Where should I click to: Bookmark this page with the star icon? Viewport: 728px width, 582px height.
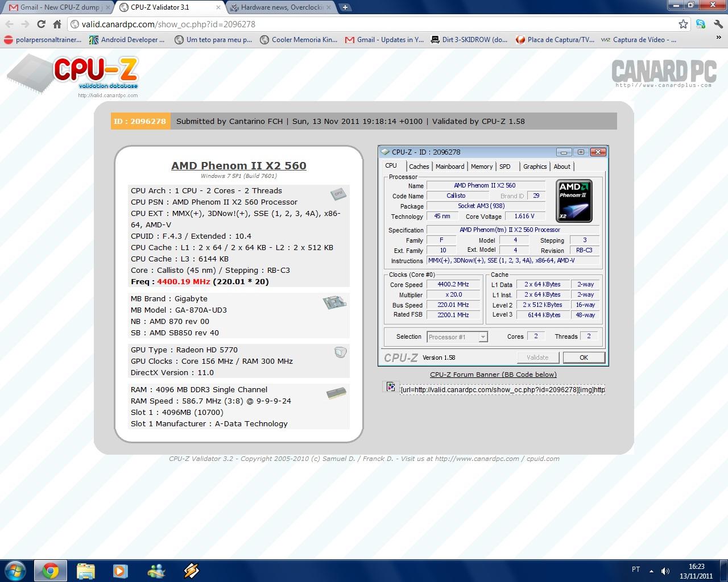(683, 24)
